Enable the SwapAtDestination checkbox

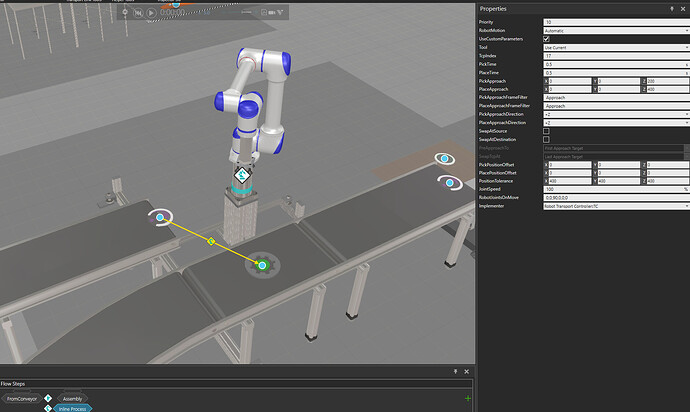(546, 140)
